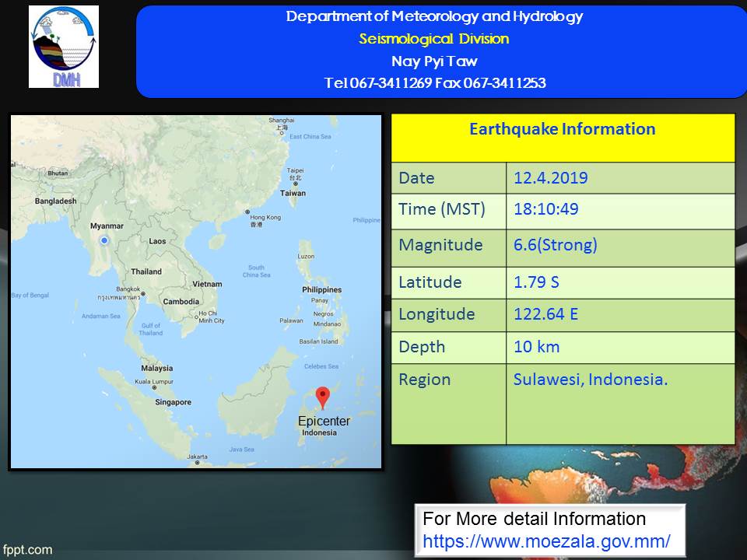This screenshot has width=747, height=560.
Task: Click the Celebes Sea label
Action: [x=321, y=366]
